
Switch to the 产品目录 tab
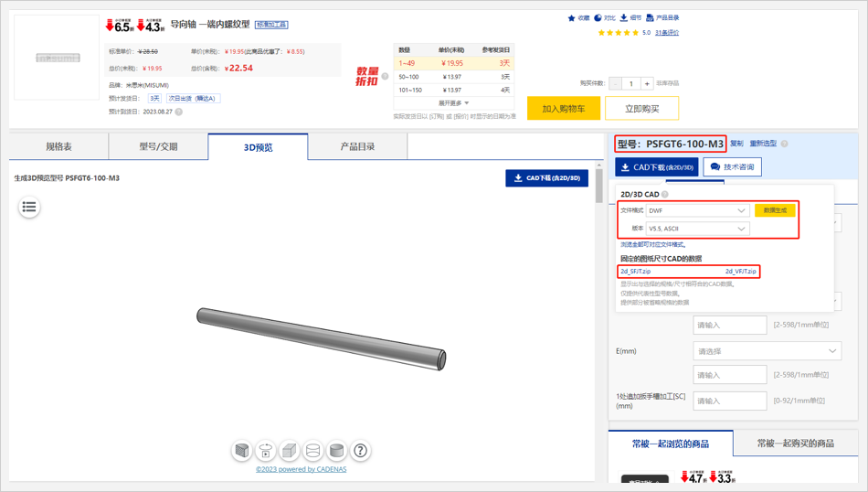point(357,146)
